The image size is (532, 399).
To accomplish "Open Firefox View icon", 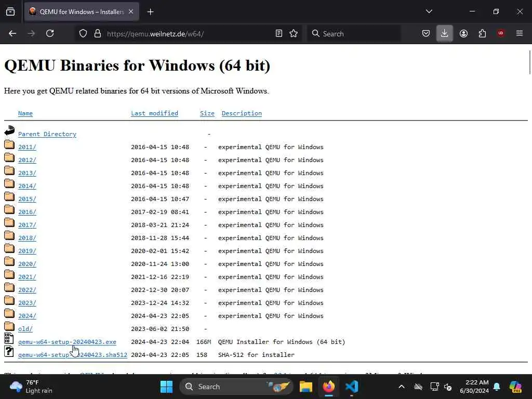I will pyautogui.click(x=10, y=12).
